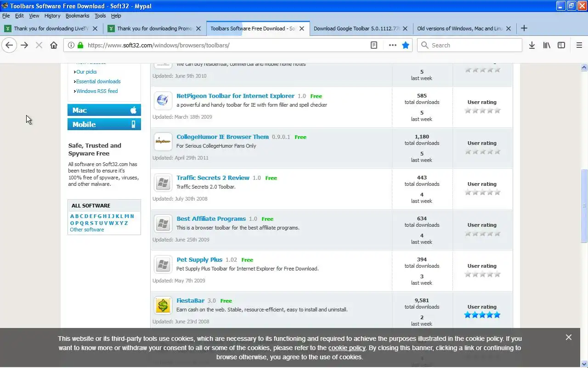Open the Library icon

(x=547, y=45)
